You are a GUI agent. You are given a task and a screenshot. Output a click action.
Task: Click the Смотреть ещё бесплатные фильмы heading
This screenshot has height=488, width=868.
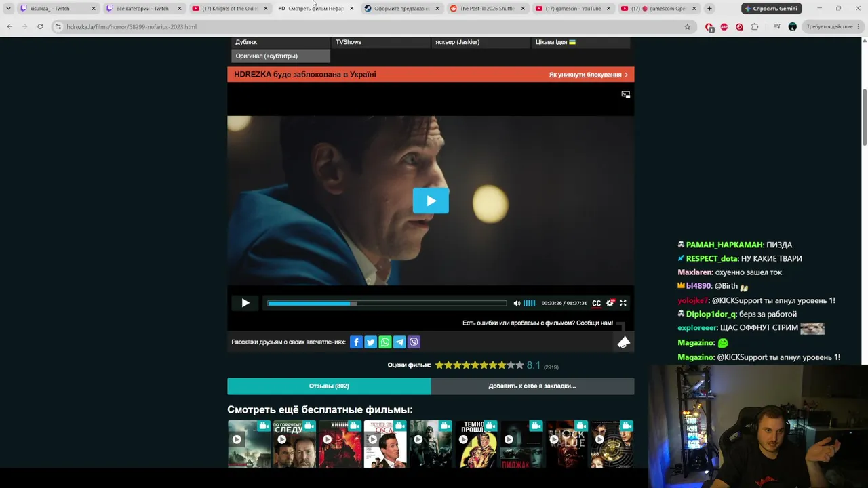point(320,409)
